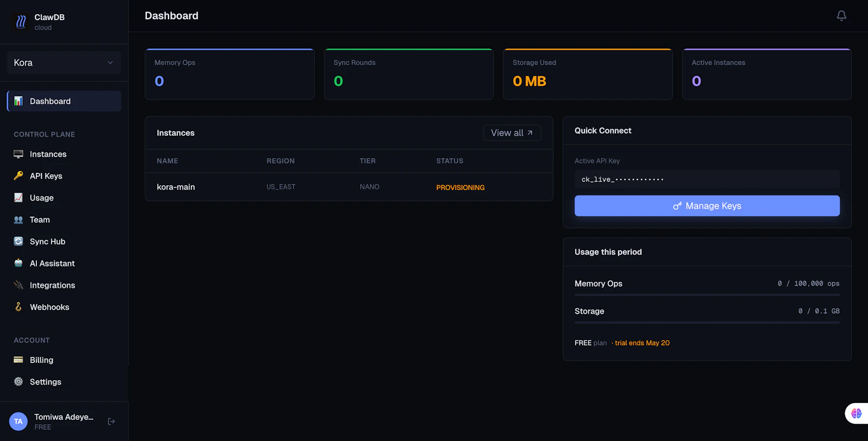The height and width of the screenshot is (441, 868).
Task: Click the TIER column header
Action: tap(367, 161)
